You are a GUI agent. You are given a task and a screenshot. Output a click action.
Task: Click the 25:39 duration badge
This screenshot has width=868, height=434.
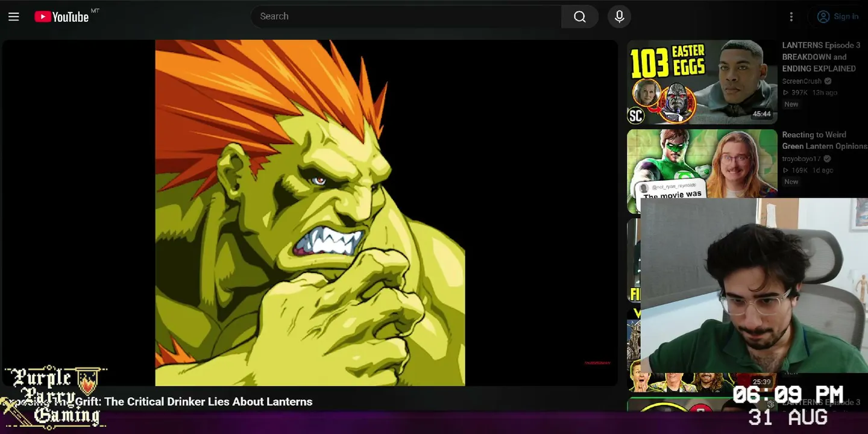pyautogui.click(x=761, y=382)
